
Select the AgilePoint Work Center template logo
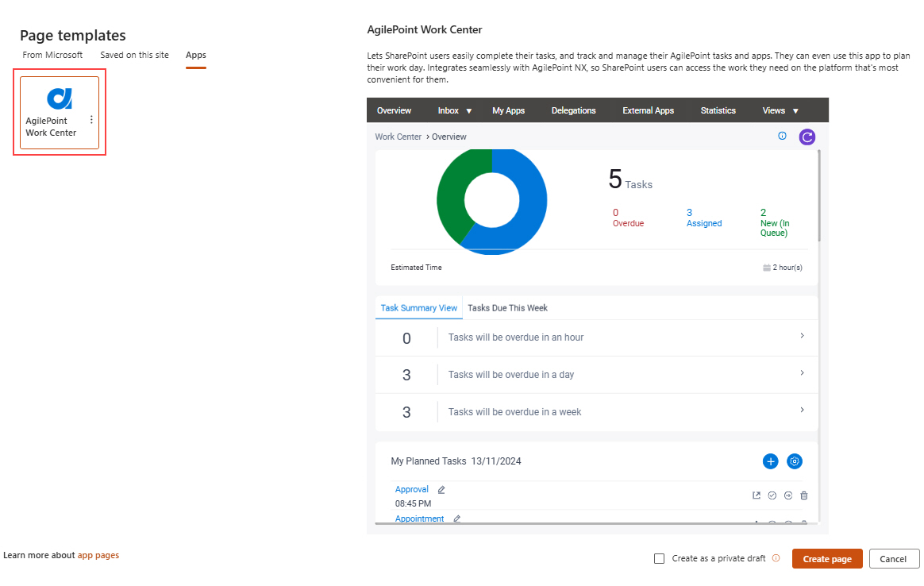coord(60,98)
